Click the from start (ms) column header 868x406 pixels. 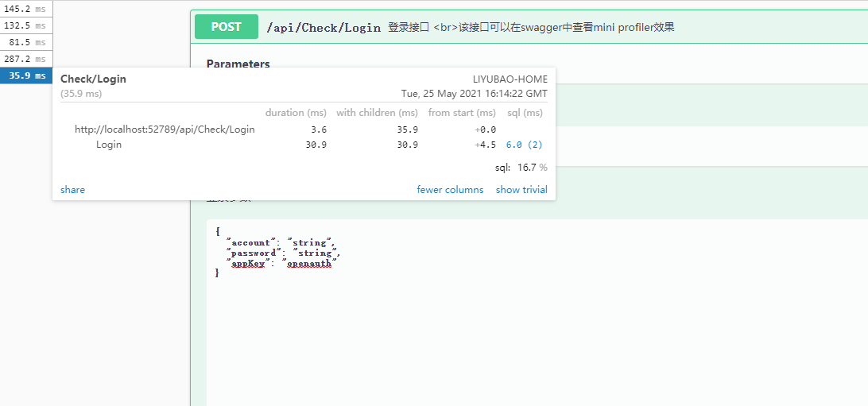point(462,113)
